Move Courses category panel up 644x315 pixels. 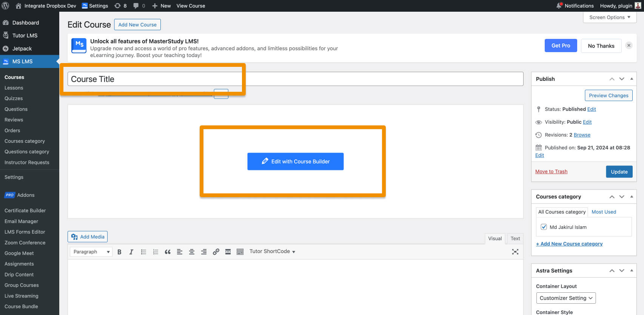[x=612, y=197]
